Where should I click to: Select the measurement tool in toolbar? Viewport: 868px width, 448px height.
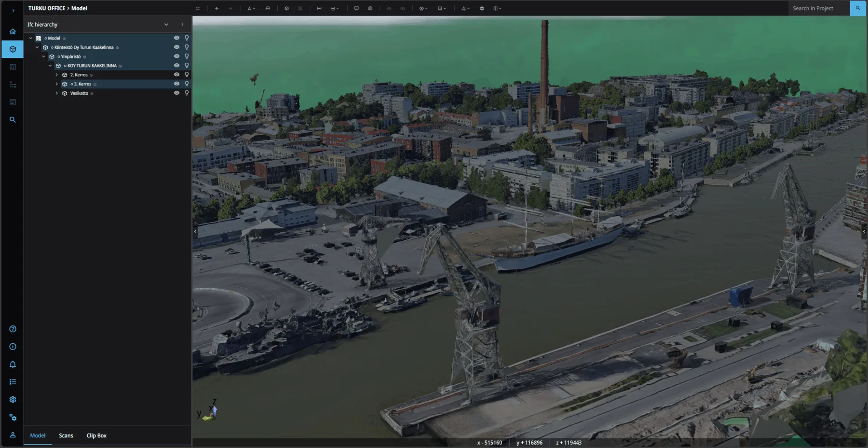[x=319, y=8]
